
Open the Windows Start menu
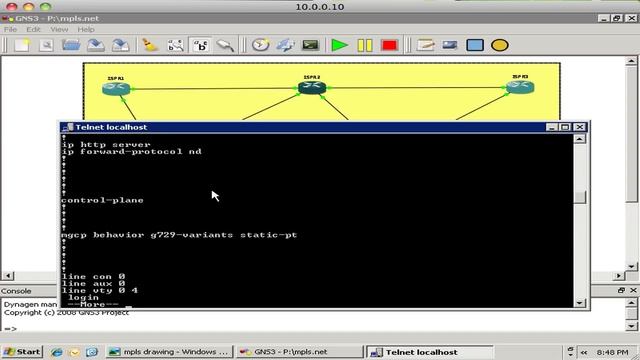point(22,352)
